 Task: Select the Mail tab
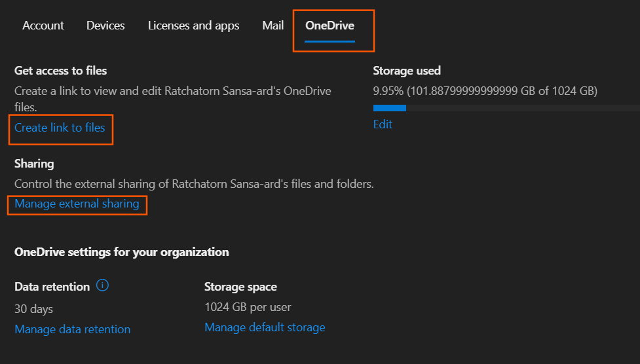pyautogui.click(x=273, y=26)
